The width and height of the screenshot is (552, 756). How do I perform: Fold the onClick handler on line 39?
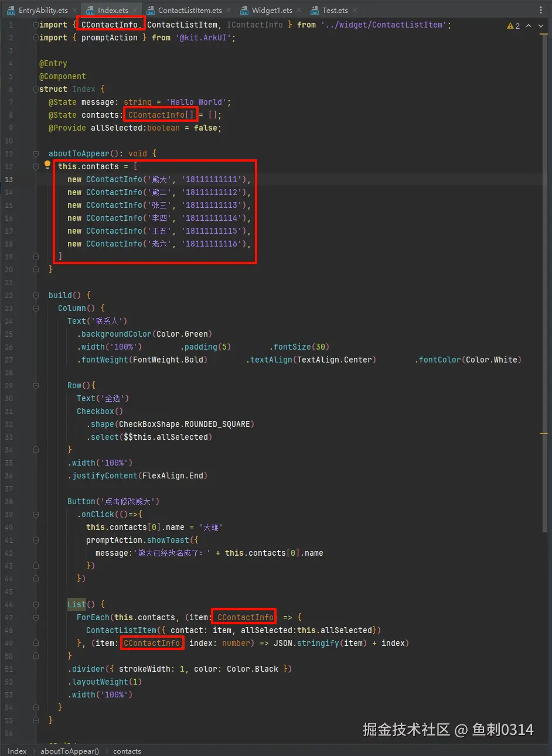point(36,514)
